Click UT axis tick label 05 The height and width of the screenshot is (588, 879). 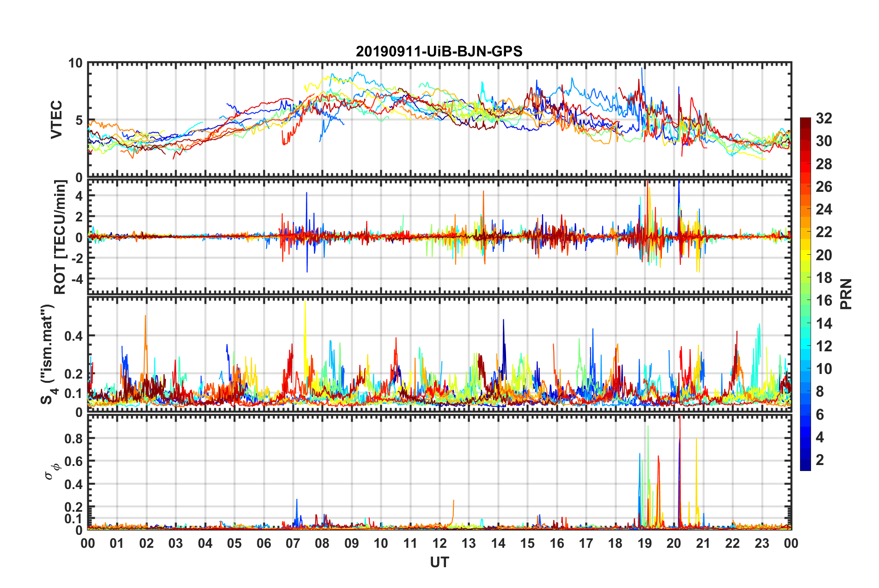tap(234, 543)
